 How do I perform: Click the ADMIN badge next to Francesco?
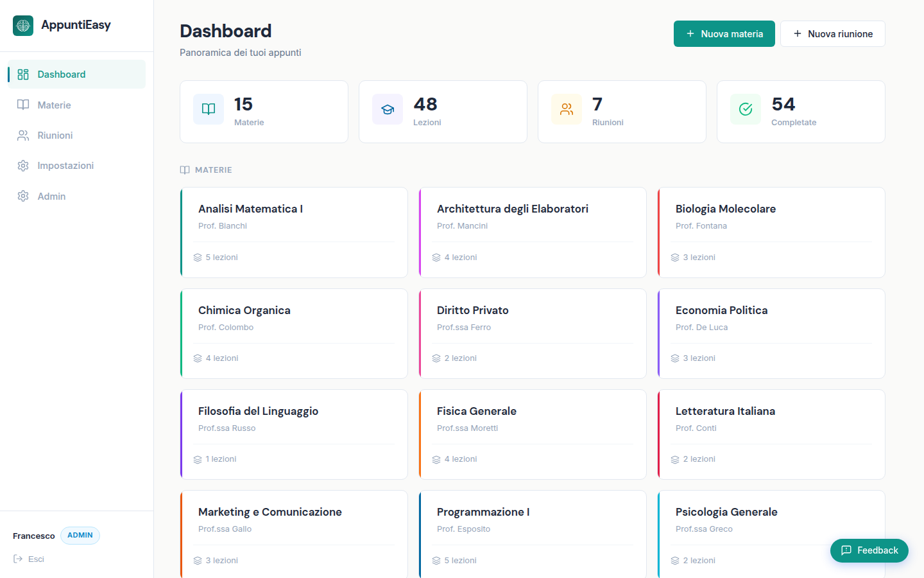(80, 535)
